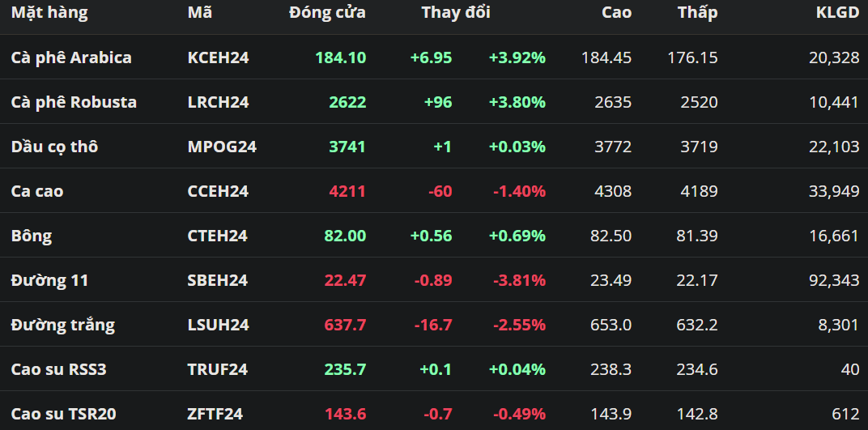
Task: Open the Cà phê Arabica row
Action: tap(71, 57)
